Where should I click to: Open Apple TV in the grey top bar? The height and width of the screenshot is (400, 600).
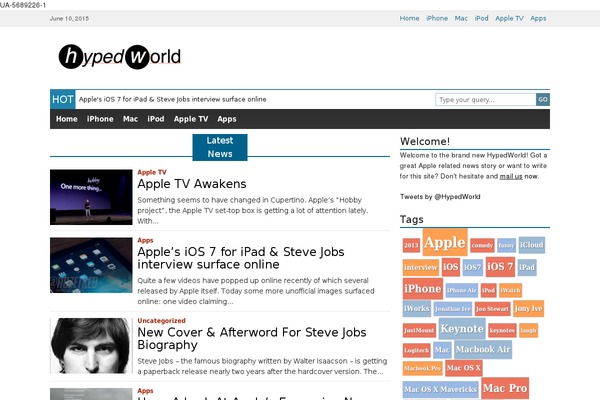coord(509,18)
